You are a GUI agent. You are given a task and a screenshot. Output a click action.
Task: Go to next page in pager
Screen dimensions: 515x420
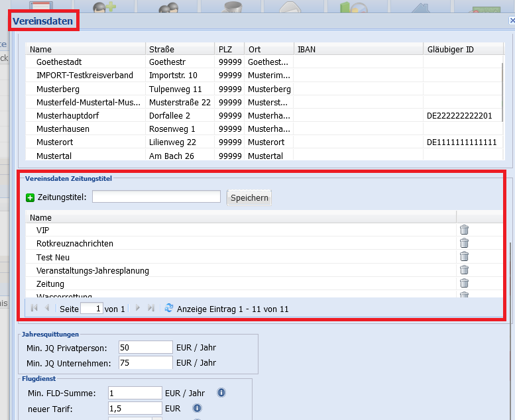pos(138,308)
